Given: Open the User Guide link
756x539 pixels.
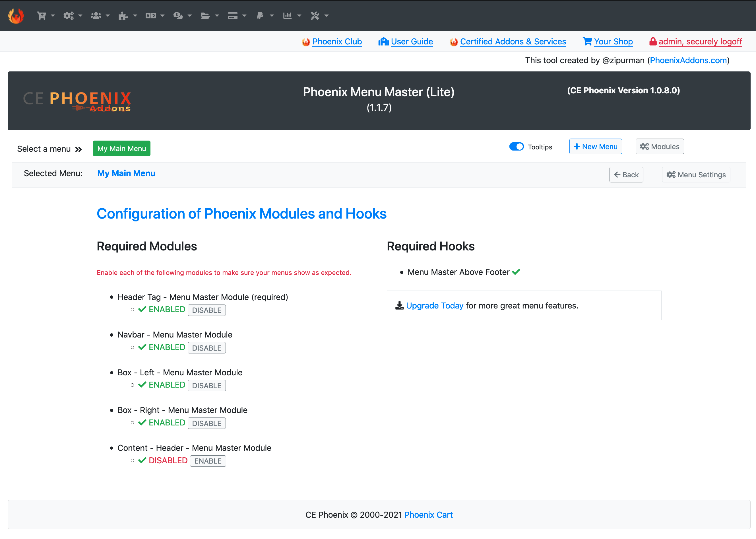Looking at the screenshot, I should (x=412, y=42).
